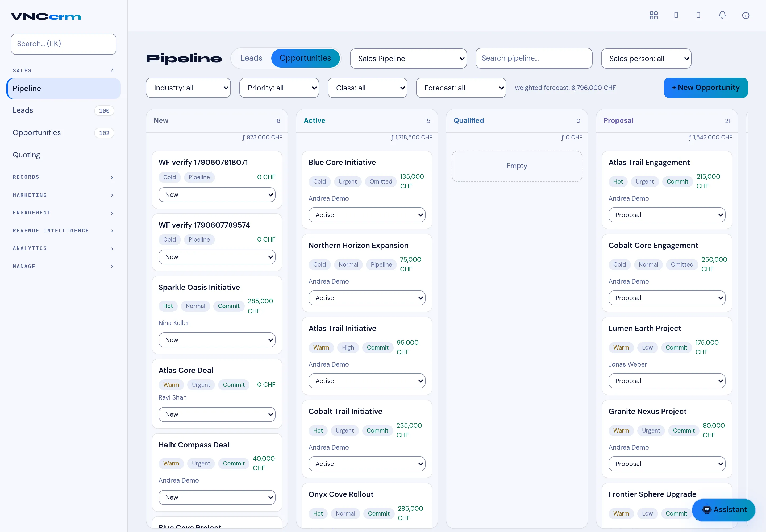
Task: Expand the Marketing sidebar section
Action: [x=63, y=195]
